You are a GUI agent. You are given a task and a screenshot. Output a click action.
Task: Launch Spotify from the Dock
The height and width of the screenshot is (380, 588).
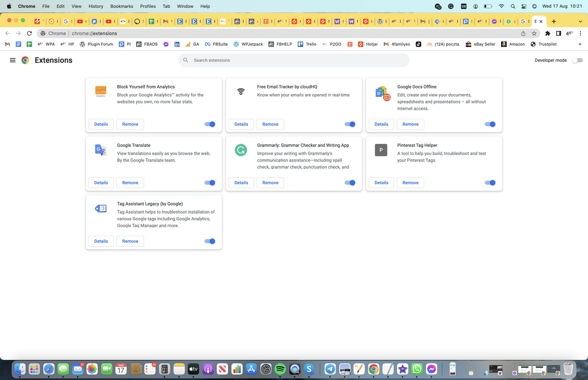pos(280,369)
